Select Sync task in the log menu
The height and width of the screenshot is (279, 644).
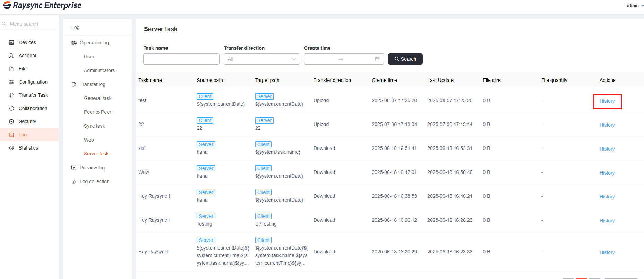(x=94, y=126)
